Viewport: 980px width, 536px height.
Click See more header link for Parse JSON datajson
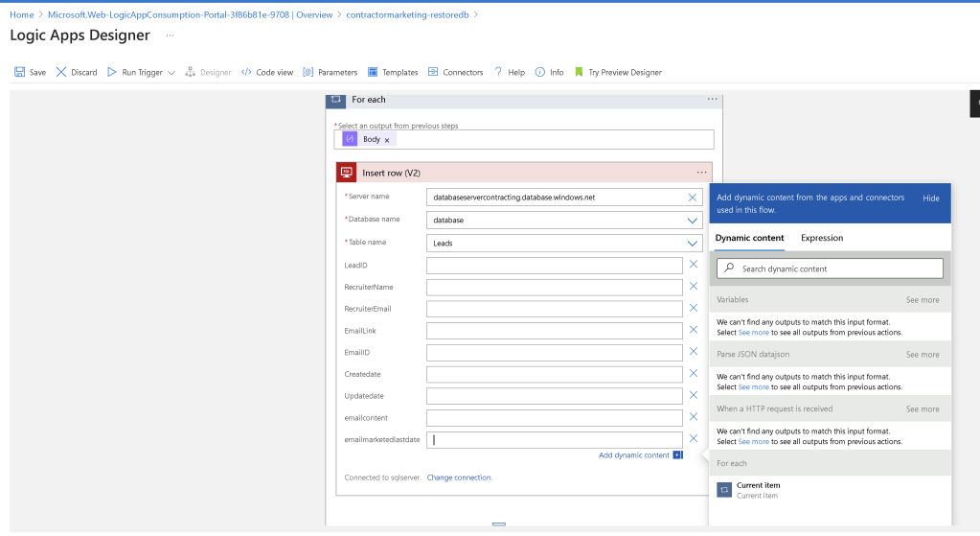click(923, 355)
